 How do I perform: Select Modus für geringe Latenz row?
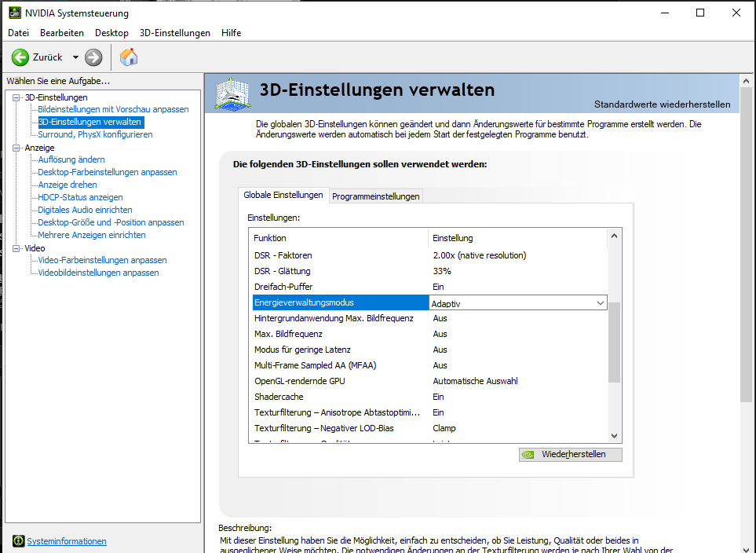429,350
